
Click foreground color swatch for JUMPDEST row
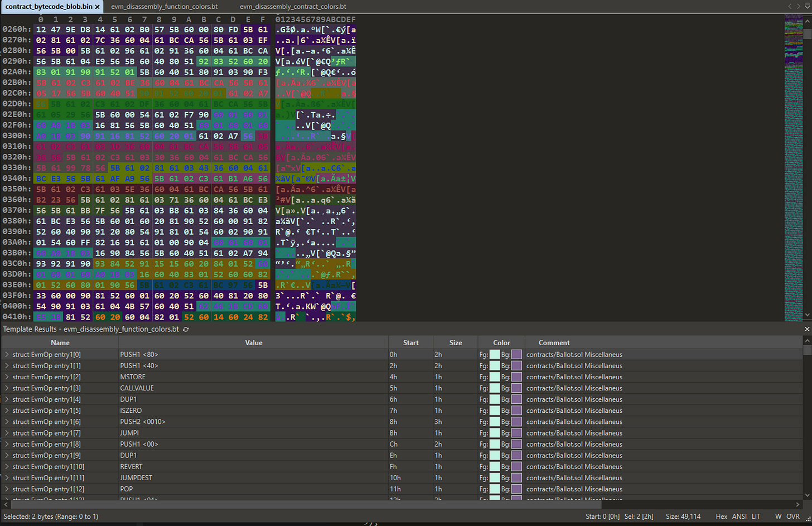coord(495,477)
